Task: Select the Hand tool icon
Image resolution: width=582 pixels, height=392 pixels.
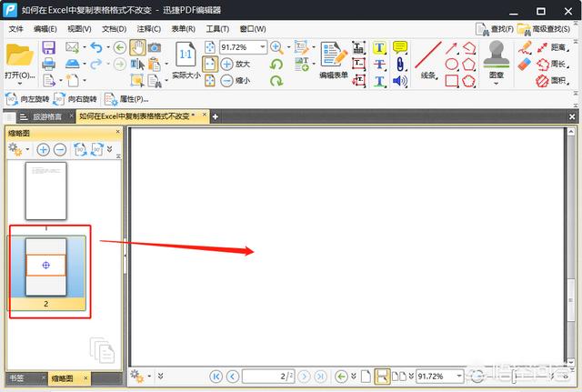Action: [x=137, y=47]
